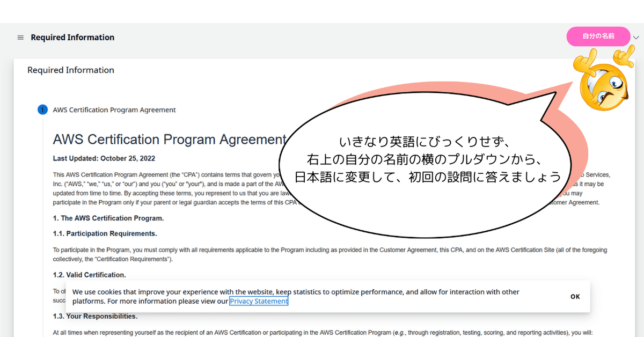Image resolution: width=644 pixels, height=337 pixels.
Task: Click the heading 1.3. Your Responsibilities.
Action: pos(95,316)
